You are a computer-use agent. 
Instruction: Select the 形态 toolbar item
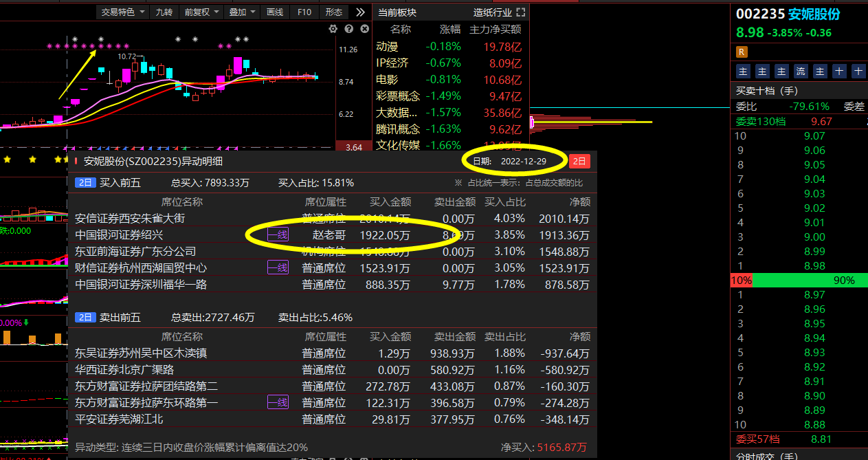click(334, 12)
